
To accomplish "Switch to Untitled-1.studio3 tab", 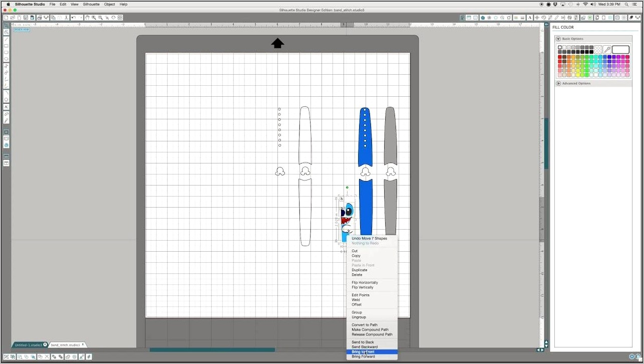I will [30, 345].
